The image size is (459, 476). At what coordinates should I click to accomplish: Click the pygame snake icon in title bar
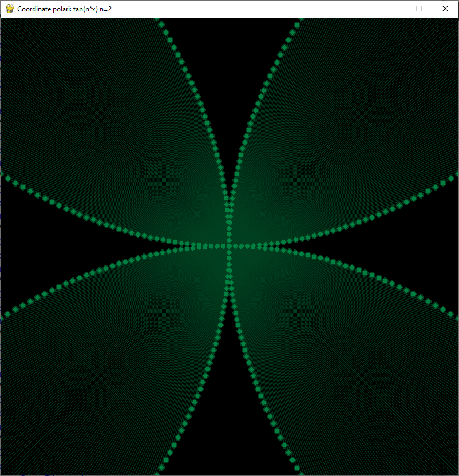10,9
